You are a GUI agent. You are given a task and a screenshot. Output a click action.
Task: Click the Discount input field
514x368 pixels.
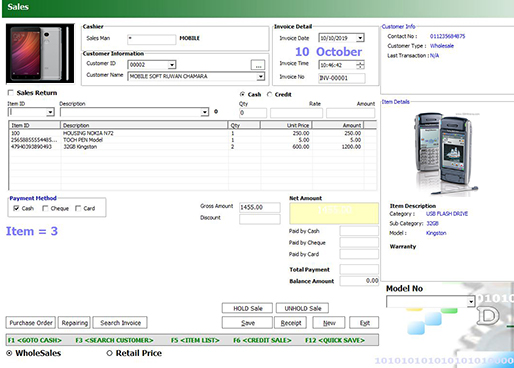tap(260, 219)
